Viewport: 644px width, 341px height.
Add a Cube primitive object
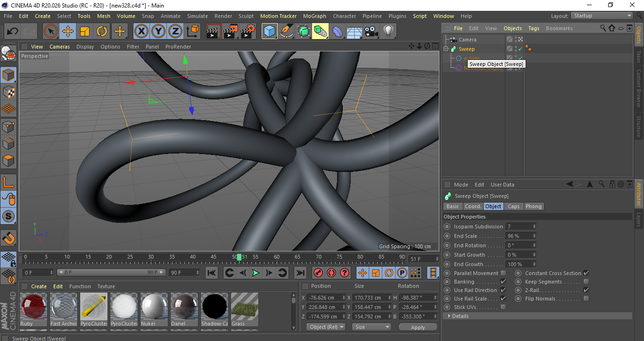pyautogui.click(x=269, y=32)
